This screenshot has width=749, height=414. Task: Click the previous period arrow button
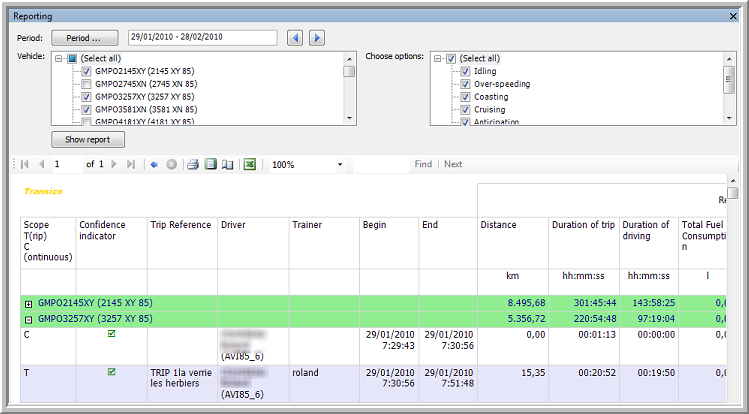point(295,38)
